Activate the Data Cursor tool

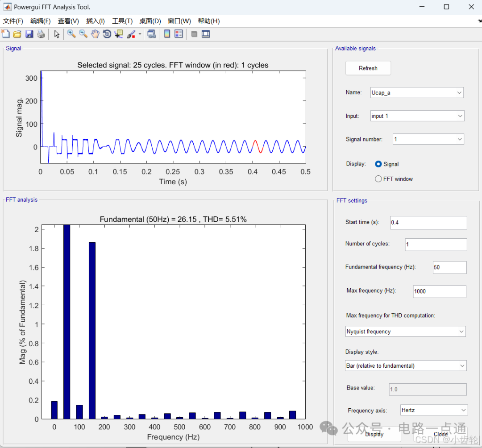click(119, 34)
